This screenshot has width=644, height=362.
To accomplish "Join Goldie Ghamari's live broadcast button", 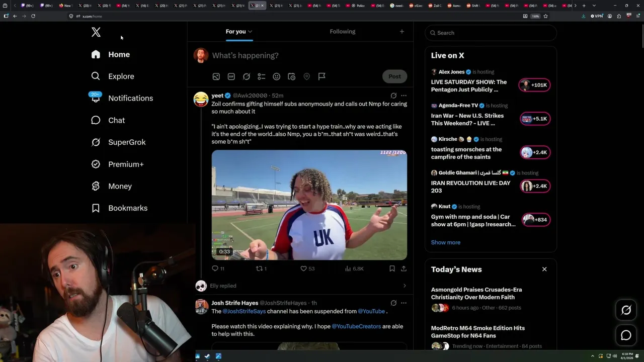I will [534, 186].
